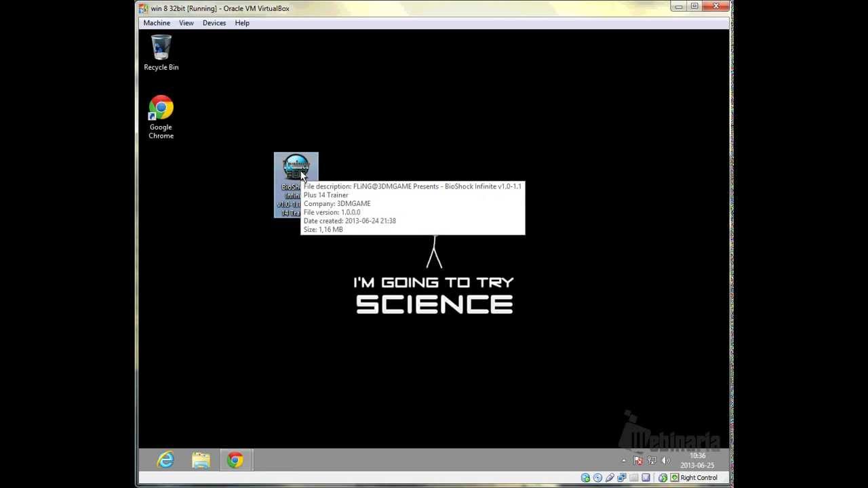This screenshot has height=488, width=868.
Task: Click the Right Control host key label
Action: pos(699,478)
